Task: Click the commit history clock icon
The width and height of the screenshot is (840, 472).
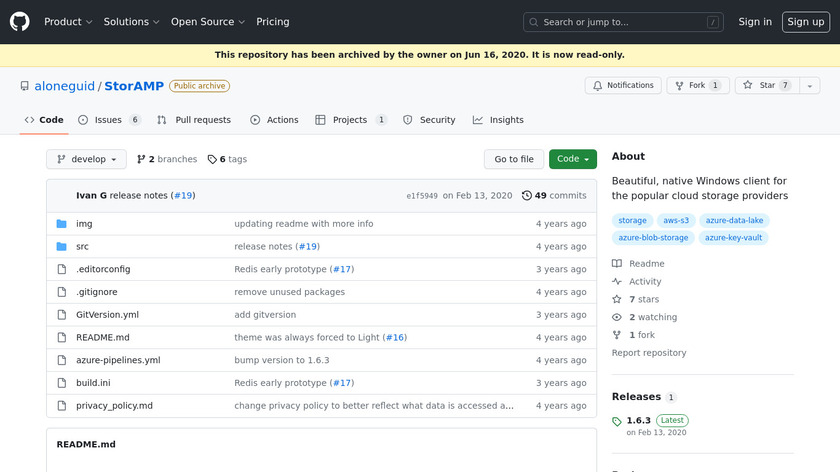Action: [527, 195]
